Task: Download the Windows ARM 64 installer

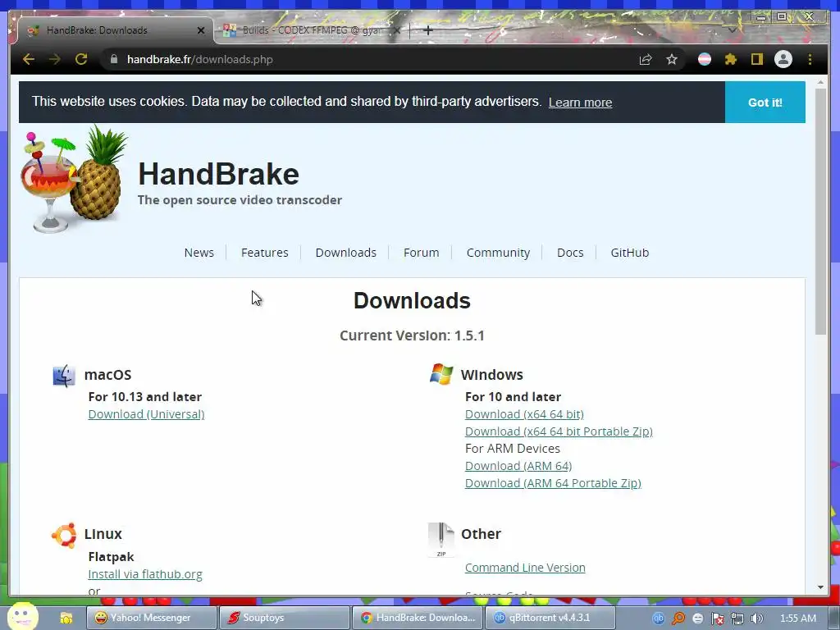Action: [518, 466]
